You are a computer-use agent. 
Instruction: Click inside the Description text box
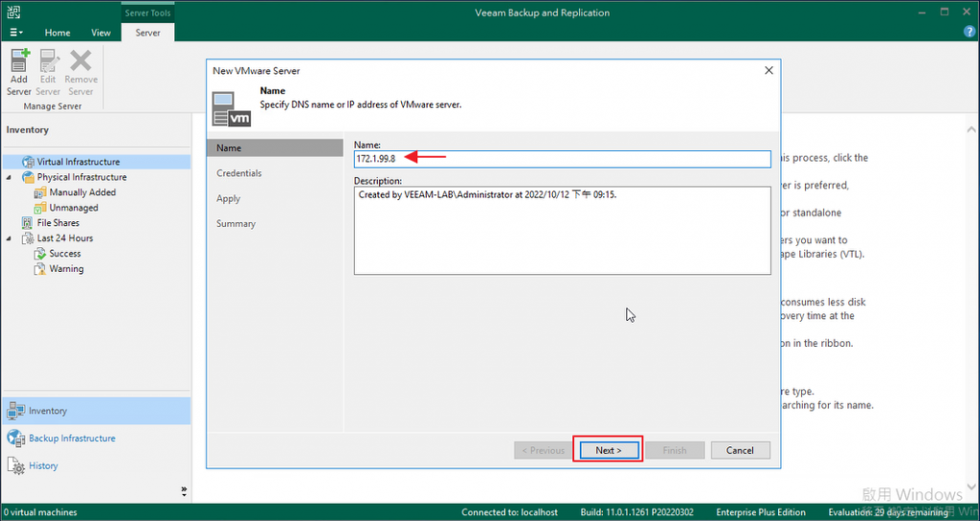[562, 230]
